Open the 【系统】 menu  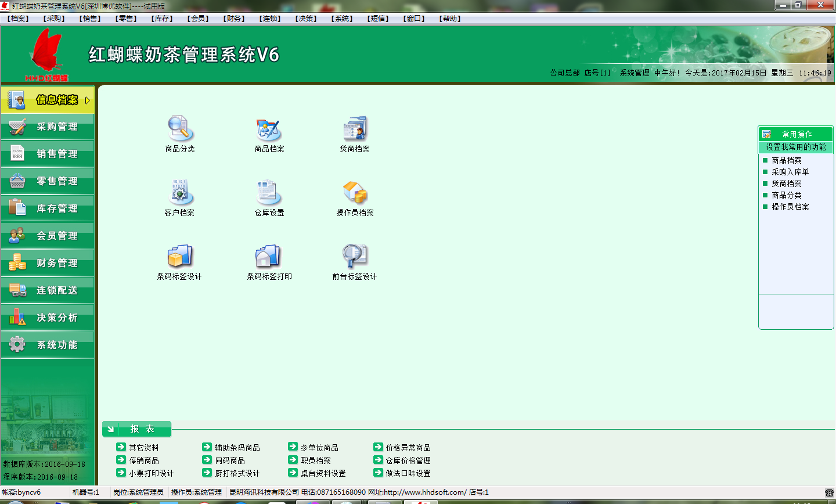(x=343, y=19)
